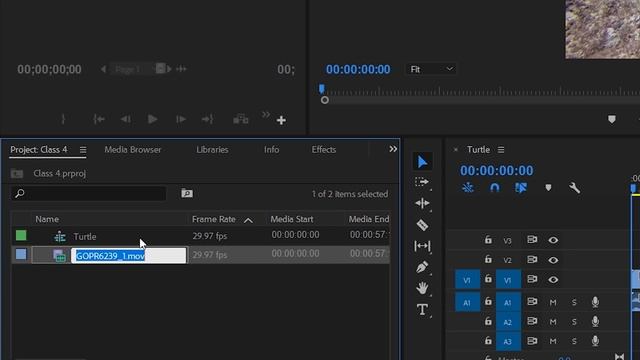
Task: Enable voice-over record on A3
Action: pyautogui.click(x=596, y=341)
